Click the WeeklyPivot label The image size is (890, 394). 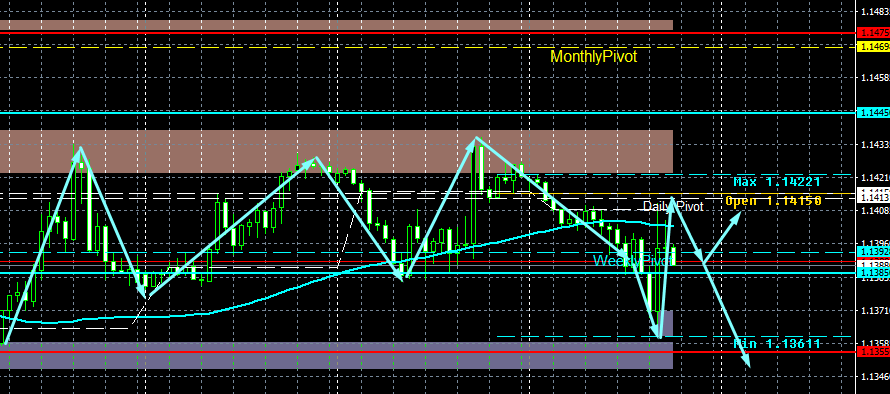click(x=633, y=261)
